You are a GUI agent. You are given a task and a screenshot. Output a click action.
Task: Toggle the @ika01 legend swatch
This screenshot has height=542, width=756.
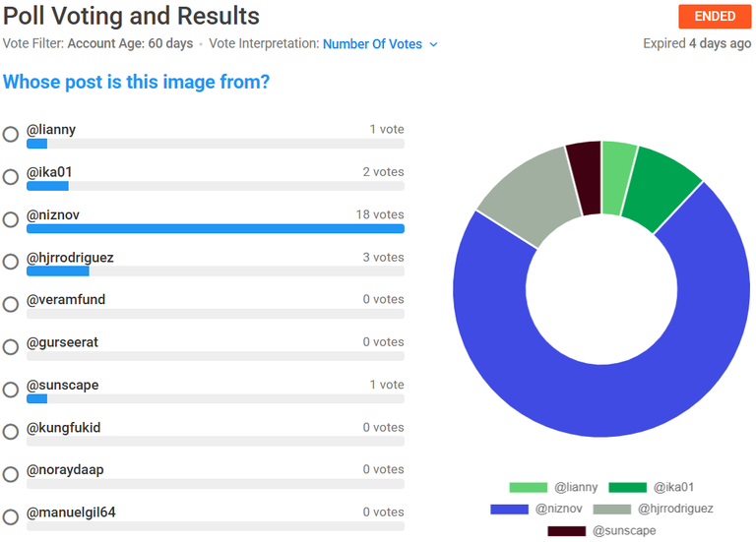(627, 487)
